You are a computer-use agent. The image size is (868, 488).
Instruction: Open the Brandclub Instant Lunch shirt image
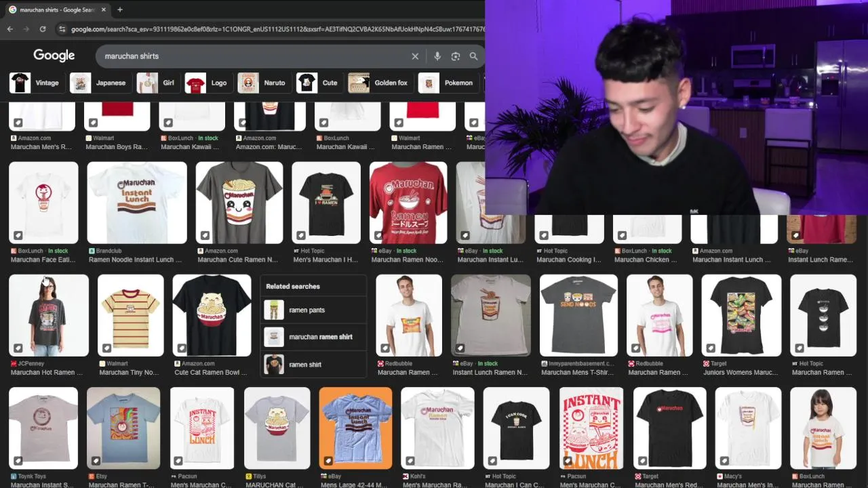click(x=137, y=203)
